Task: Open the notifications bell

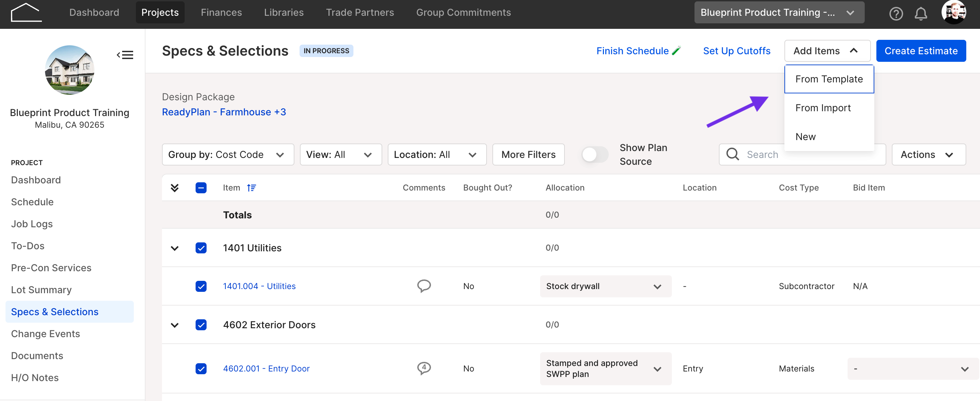Action: (921, 14)
